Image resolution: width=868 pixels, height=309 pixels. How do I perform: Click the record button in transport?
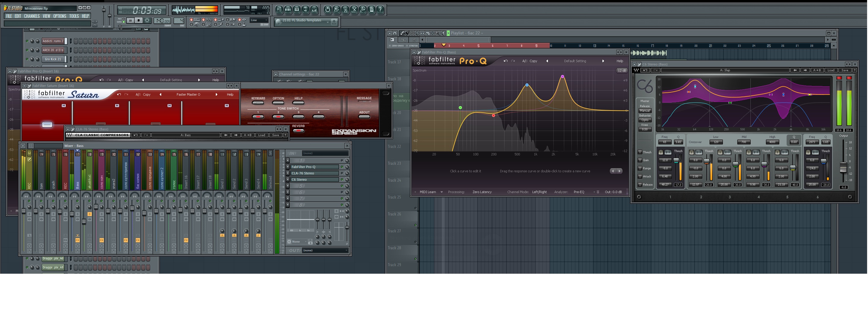click(x=147, y=21)
